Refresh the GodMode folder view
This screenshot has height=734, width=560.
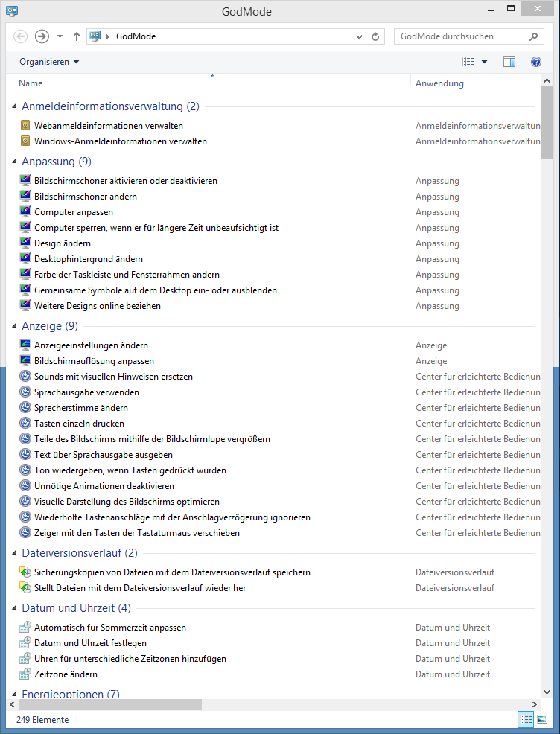[x=376, y=36]
